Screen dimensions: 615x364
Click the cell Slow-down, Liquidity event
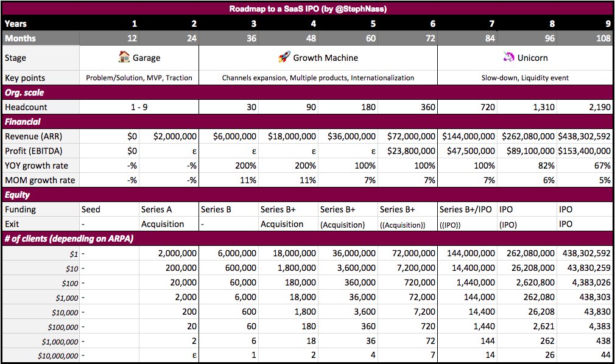(x=525, y=78)
